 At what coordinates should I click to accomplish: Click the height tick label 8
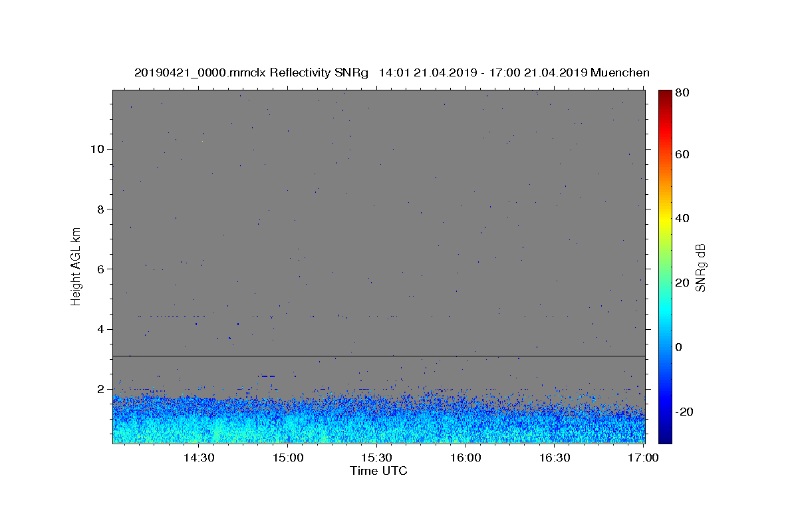[x=101, y=209]
